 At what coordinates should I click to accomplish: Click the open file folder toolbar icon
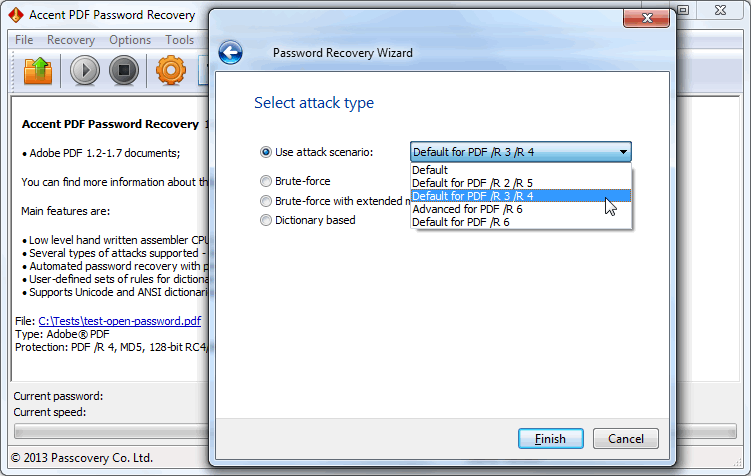point(38,71)
